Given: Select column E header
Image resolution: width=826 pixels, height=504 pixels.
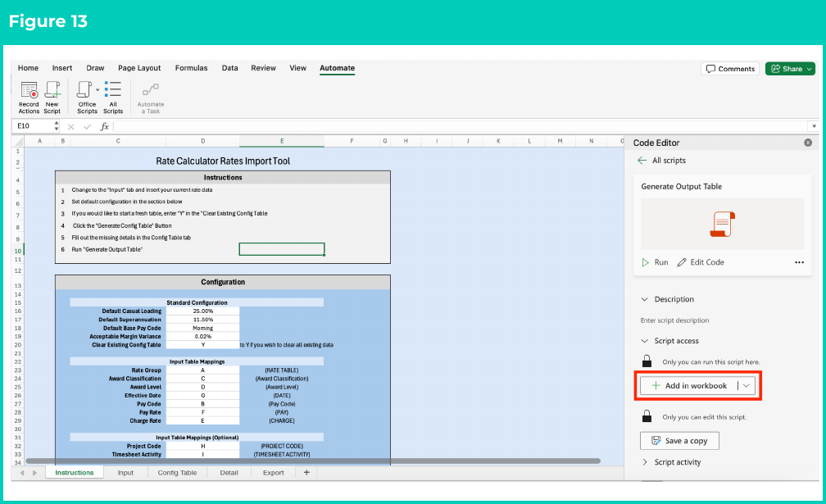Looking at the screenshot, I should pos(282,141).
